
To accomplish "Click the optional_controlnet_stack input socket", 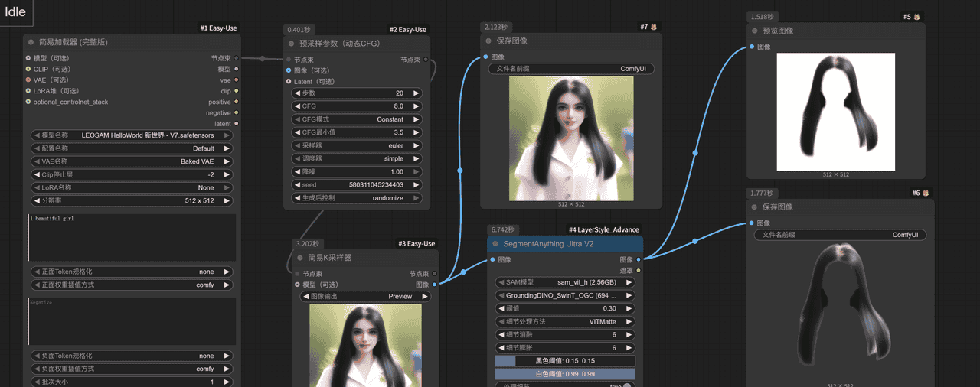I will (x=28, y=102).
